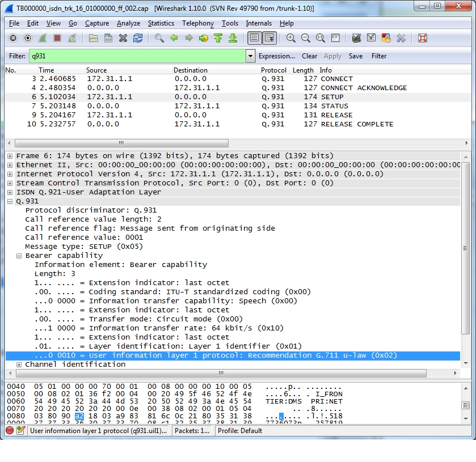The image size is (476, 462).
Task: Jump to first packet using toolbar arrow
Action: (218, 38)
